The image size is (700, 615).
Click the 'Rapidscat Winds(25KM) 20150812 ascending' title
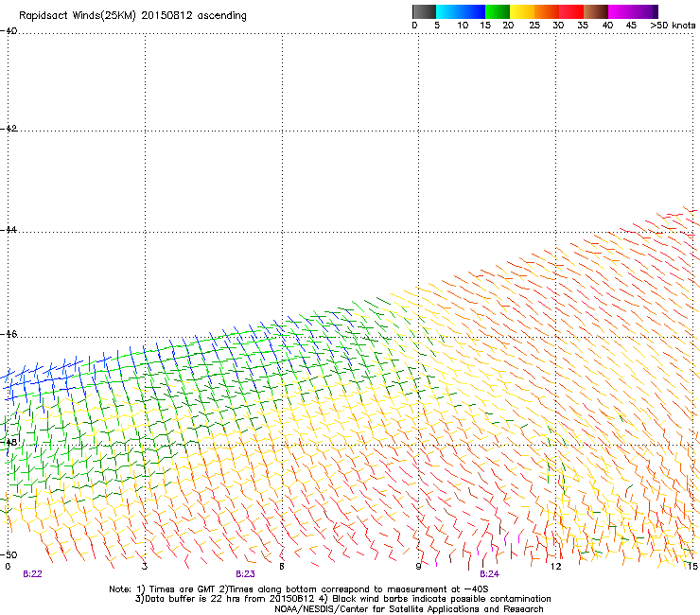coord(132,16)
